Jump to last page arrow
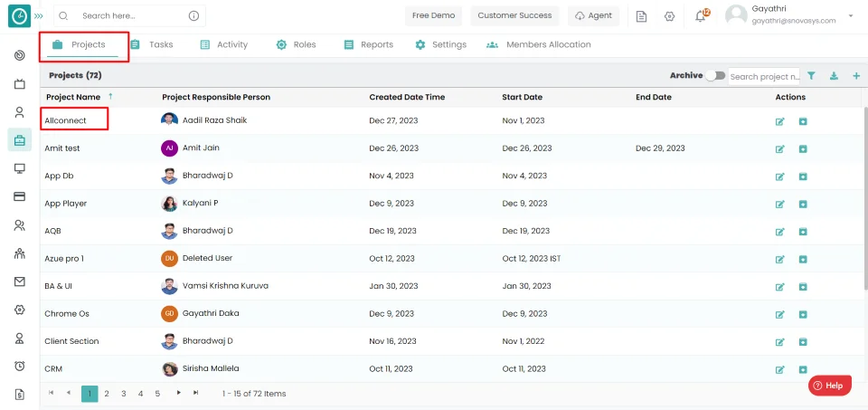 (195, 393)
